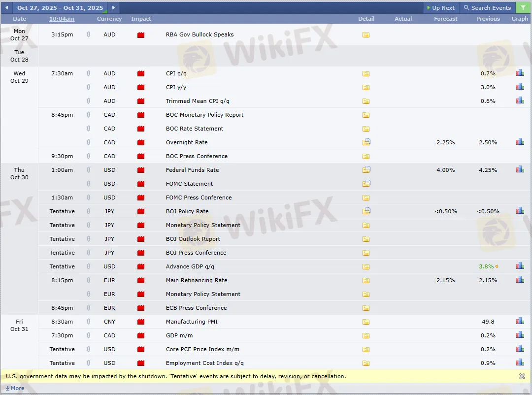Open detail folder for FOMC Statement
Image resolution: width=532 pixels, height=395 pixels.
[366, 184]
